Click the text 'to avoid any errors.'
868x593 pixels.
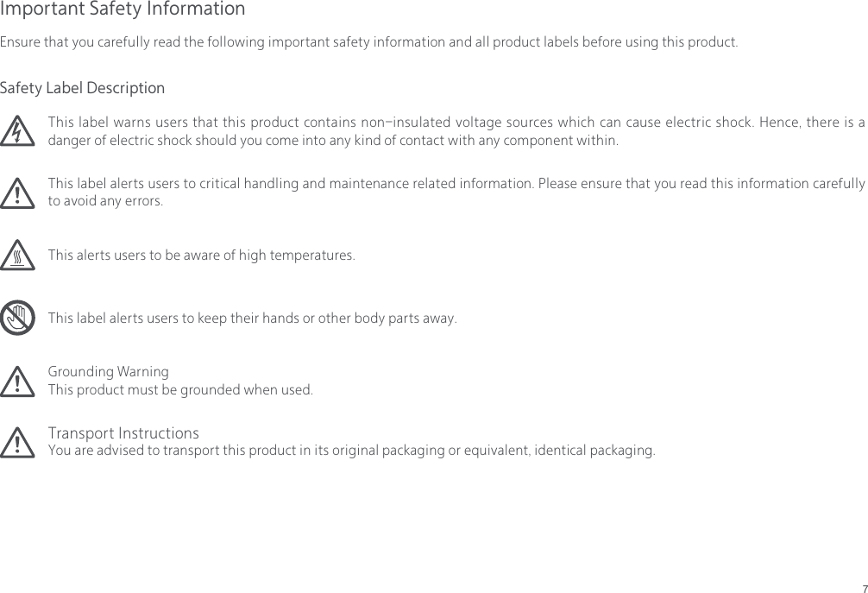pos(104,202)
